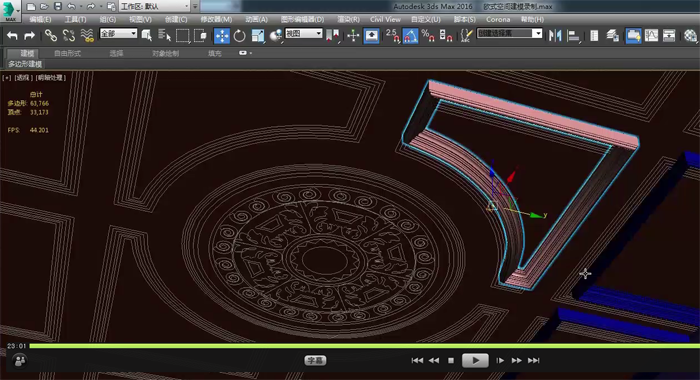Click the viewport [+] label menu
The height and width of the screenshot is (380, 700).
[x=7, y=78]
